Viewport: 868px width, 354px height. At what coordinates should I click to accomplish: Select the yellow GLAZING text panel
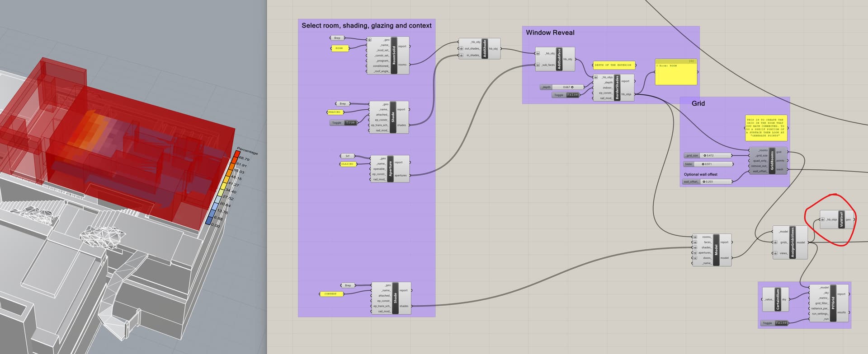348,164
